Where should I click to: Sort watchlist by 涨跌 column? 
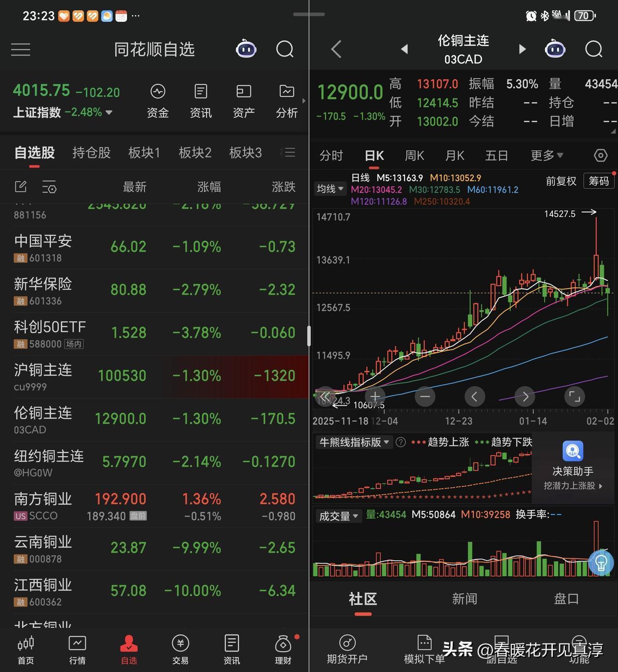[283, 187]
